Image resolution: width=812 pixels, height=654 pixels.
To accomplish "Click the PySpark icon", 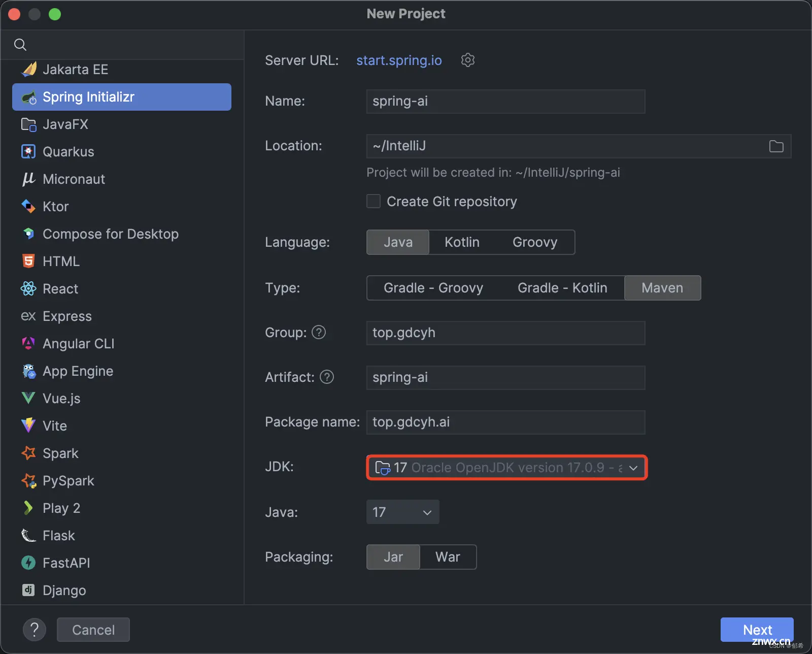I will [29, 480].
